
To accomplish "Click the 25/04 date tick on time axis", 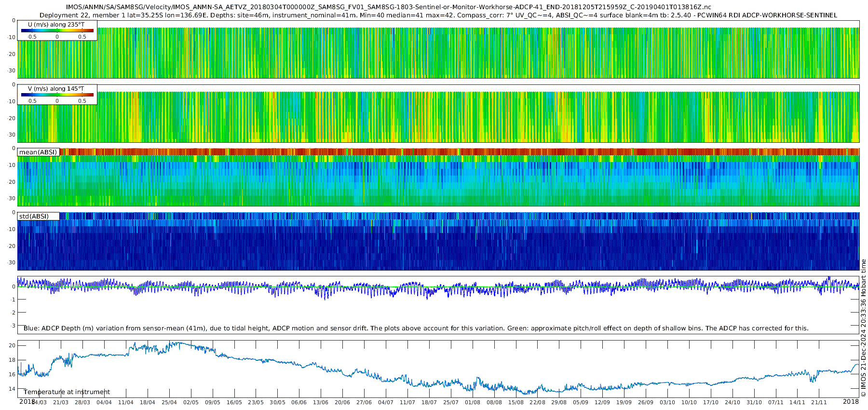I will 169,402.
